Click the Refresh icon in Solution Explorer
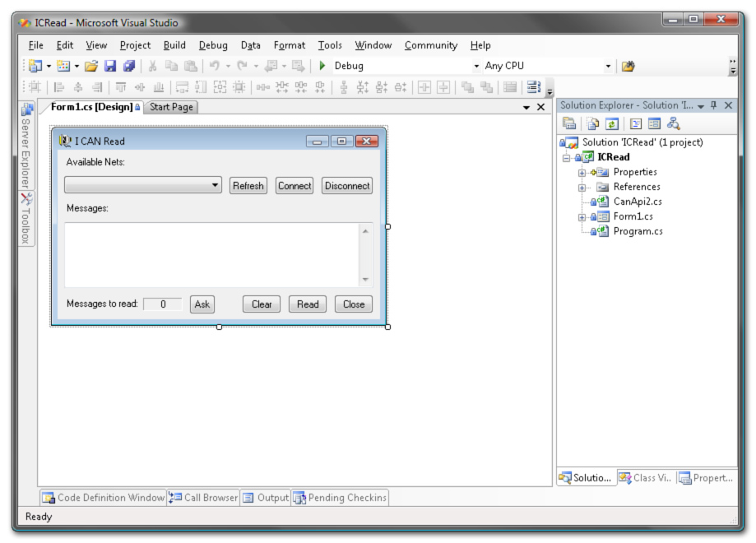Screen dimensions: 756x543 pos(612,123)
